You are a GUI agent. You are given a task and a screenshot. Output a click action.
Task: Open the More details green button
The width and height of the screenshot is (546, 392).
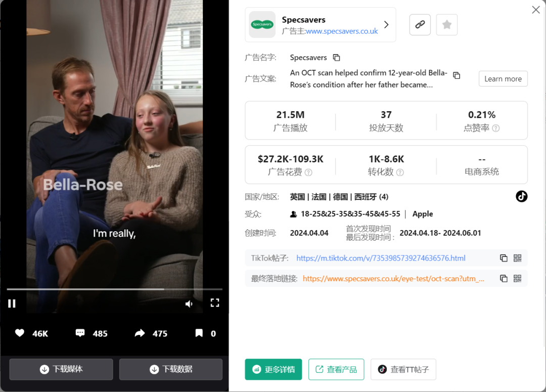pyautogui.click(x=274, y=369)
